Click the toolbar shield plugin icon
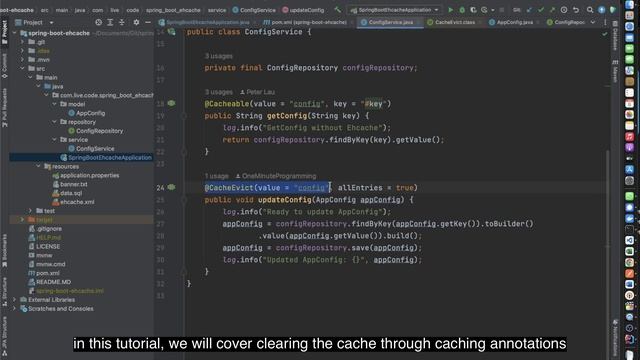 coord(613,10)
